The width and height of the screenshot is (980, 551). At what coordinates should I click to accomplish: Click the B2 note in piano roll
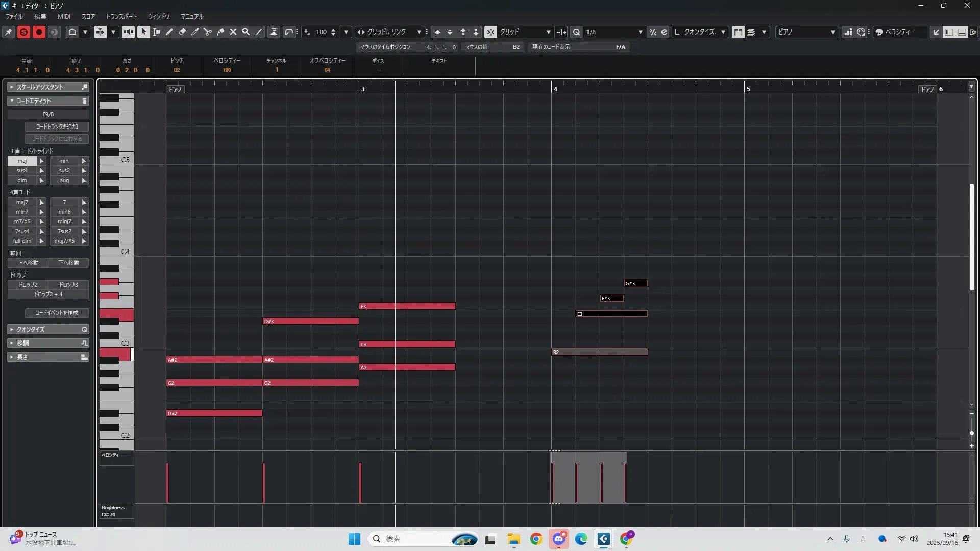(599, 352)
